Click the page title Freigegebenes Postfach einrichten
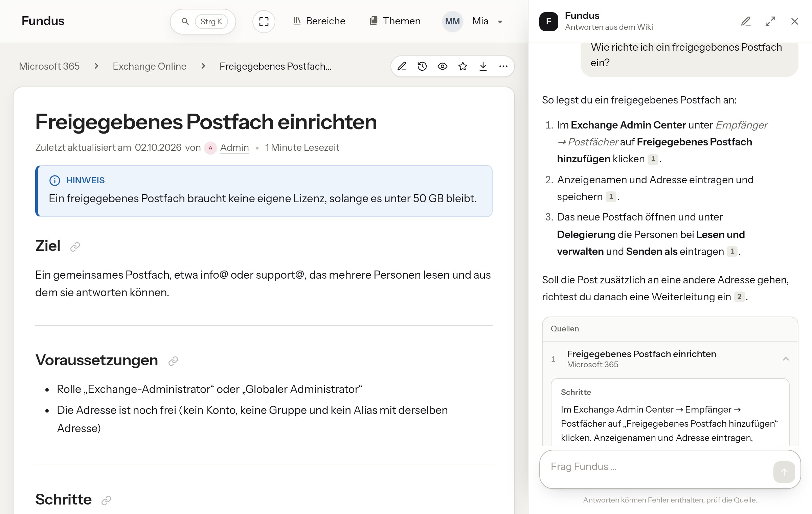Viewport: 812px width, 514px height. tap(206, 122)
